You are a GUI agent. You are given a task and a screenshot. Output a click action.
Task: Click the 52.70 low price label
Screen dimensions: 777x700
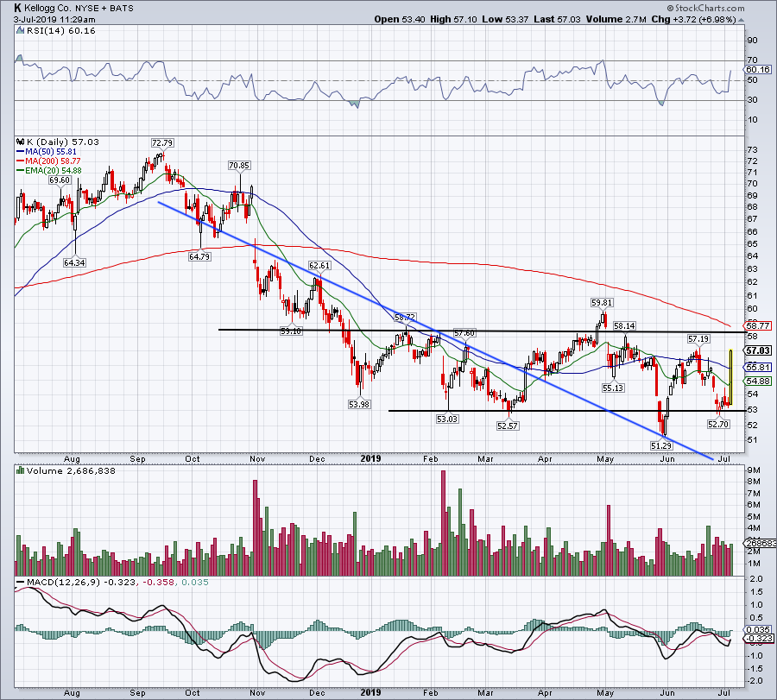click(x=718, y=424)
